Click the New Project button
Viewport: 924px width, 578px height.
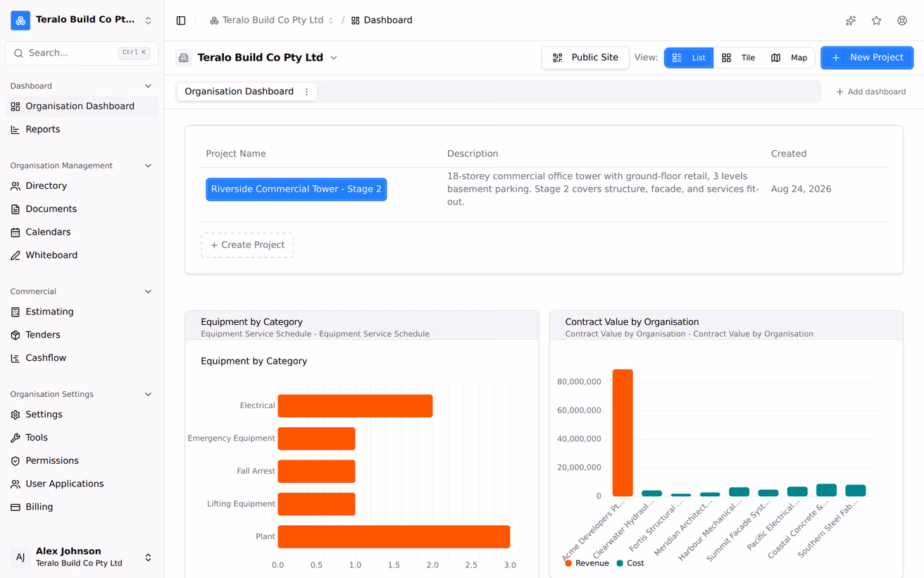pyautogui.click(x=867, y=58)
